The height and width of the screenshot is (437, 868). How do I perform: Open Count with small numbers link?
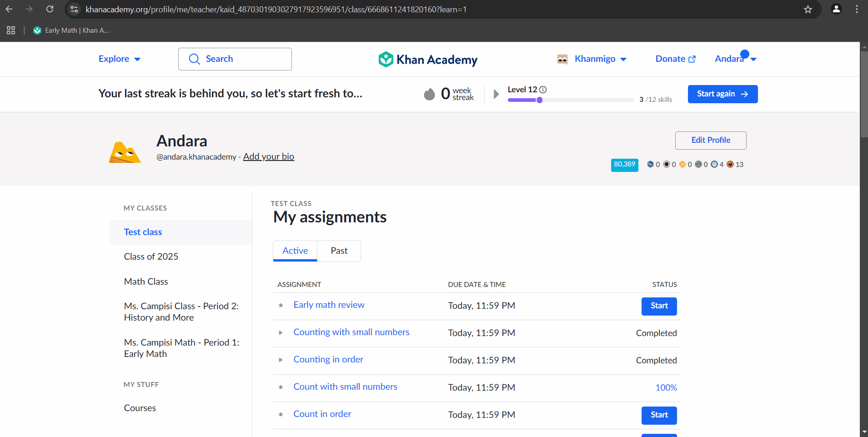[345, 387]
